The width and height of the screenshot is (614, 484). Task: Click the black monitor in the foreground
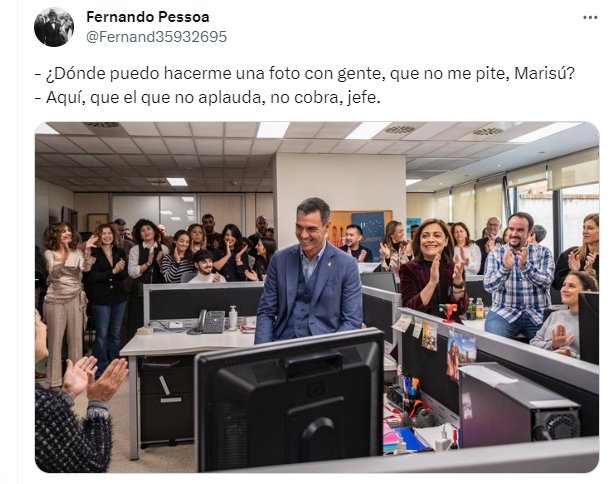[x=290, y=400]
